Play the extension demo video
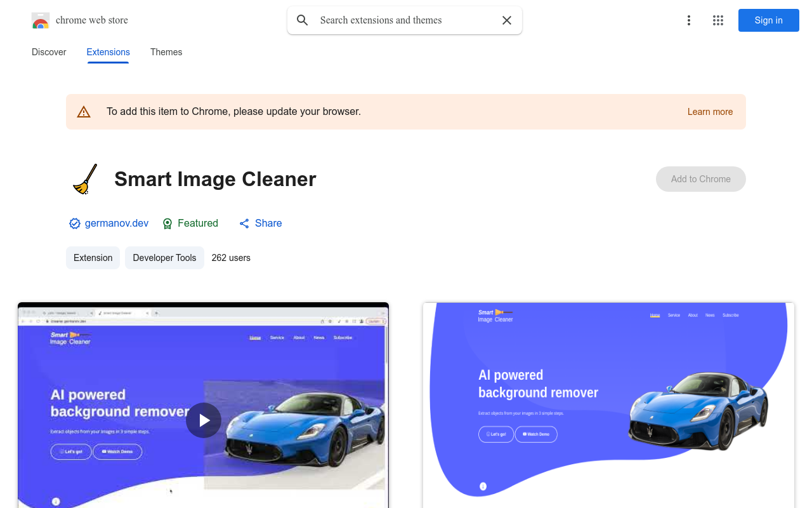Image resolution: width=812 pixels, height=508 pixels. [x=204, y=420]
